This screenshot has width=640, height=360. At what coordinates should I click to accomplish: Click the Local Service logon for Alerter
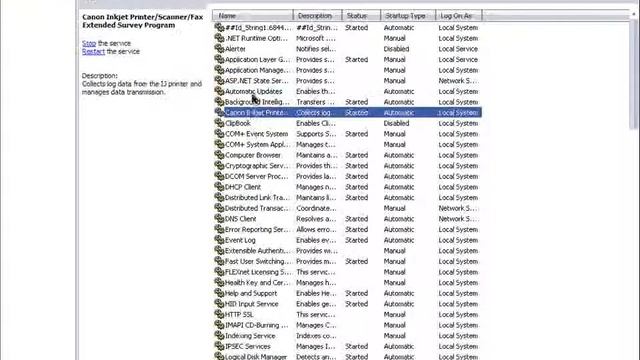coord(458,49)
